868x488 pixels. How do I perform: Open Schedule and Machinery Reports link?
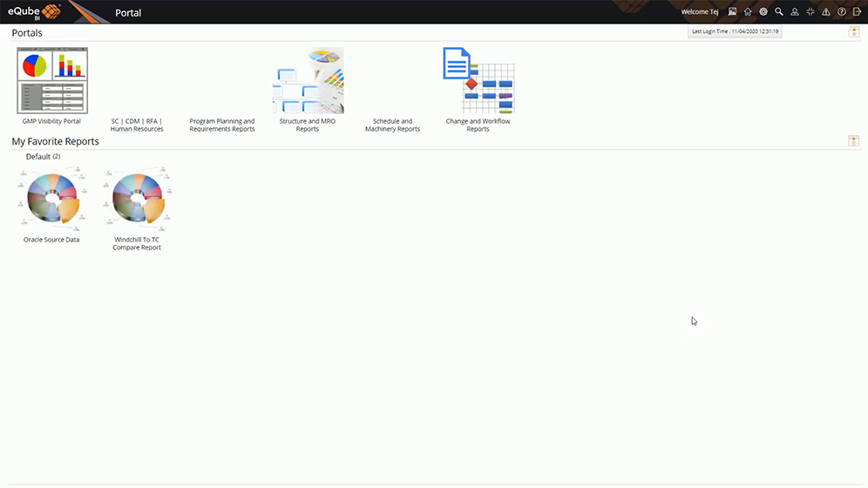click(x=392, y=125)
